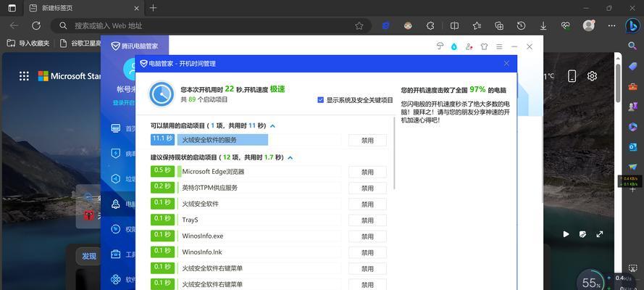The image size is (644, 290).
Task: Click the umbrella icon in 腾讯电脑管家
Action: coord(440,46)
